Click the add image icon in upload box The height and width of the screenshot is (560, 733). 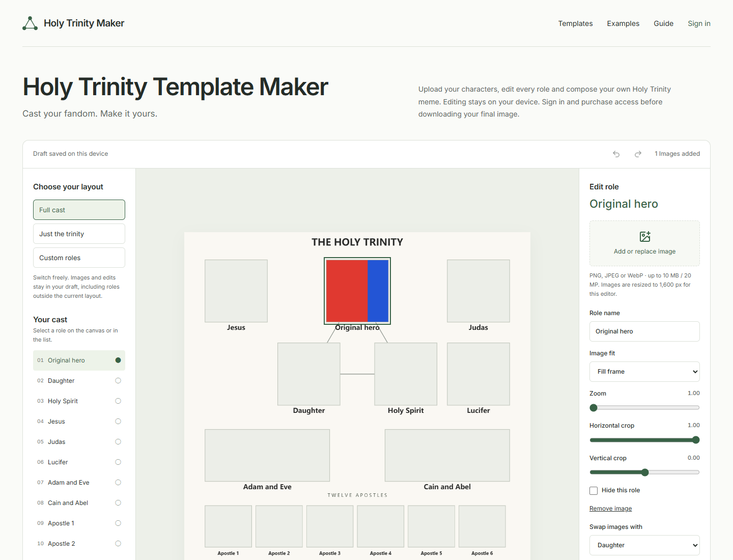pyautogui.click(x=645, y=237)
